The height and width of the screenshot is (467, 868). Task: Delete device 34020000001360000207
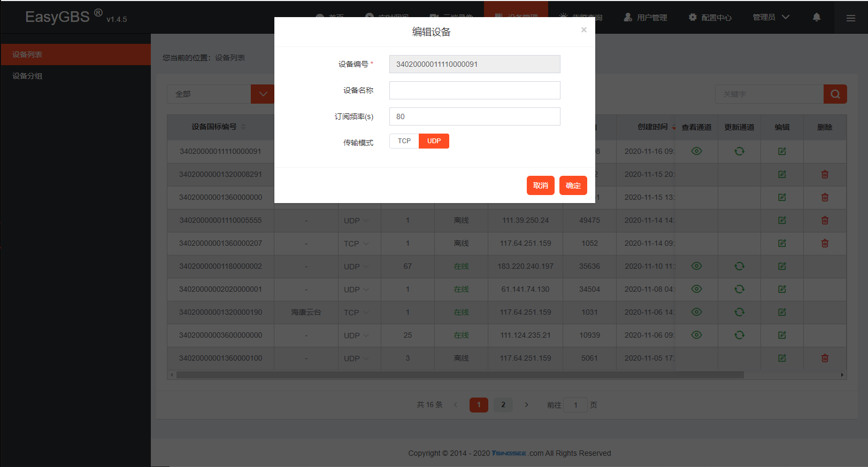[825, 243]
